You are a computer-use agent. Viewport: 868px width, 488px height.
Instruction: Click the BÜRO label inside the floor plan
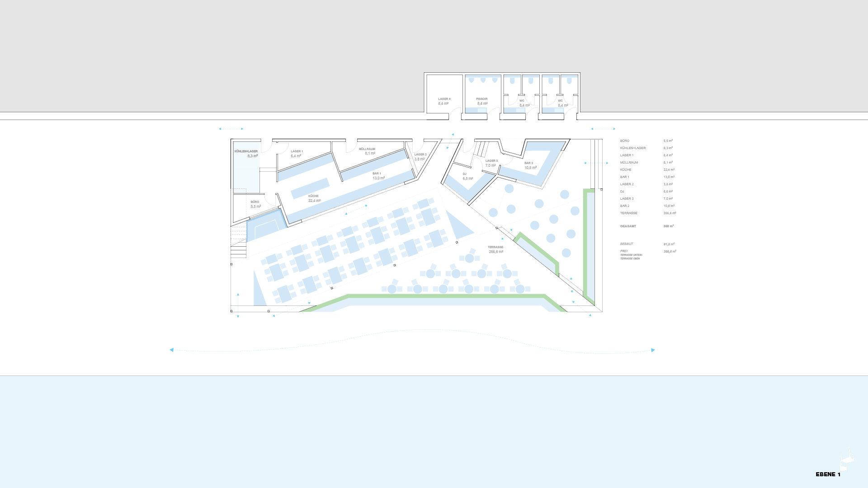tap(255, 202)
